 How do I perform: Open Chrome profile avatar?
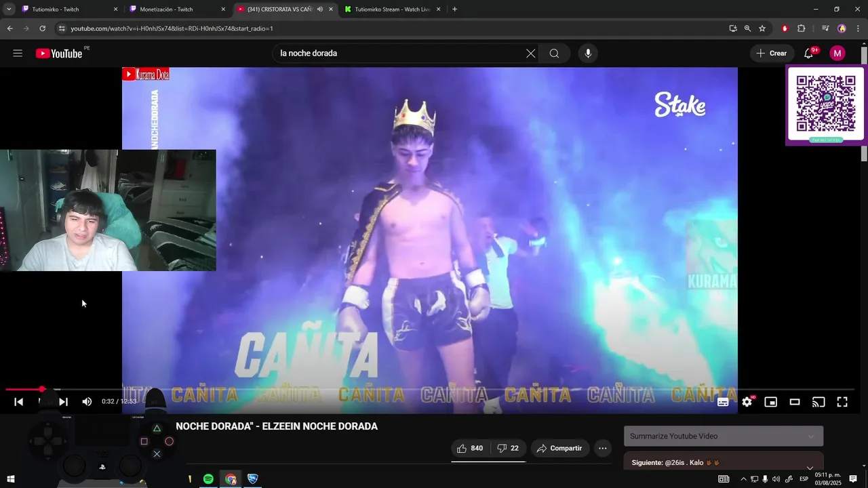tap(842, 28)
